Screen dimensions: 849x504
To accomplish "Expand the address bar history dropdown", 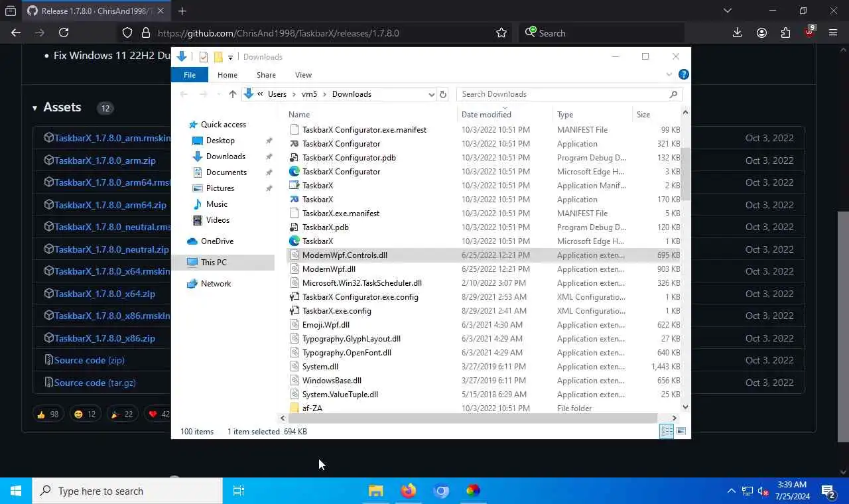I will 431,94.
